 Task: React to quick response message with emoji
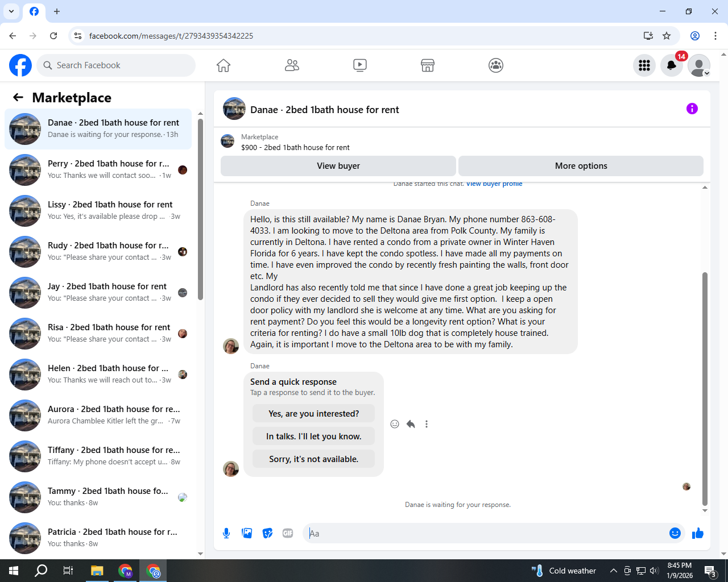pos(395,424)
